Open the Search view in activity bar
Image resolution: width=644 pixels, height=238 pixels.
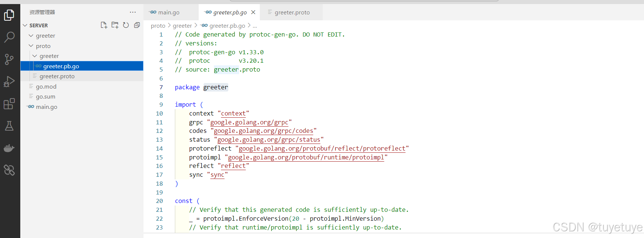pos(9,37)
